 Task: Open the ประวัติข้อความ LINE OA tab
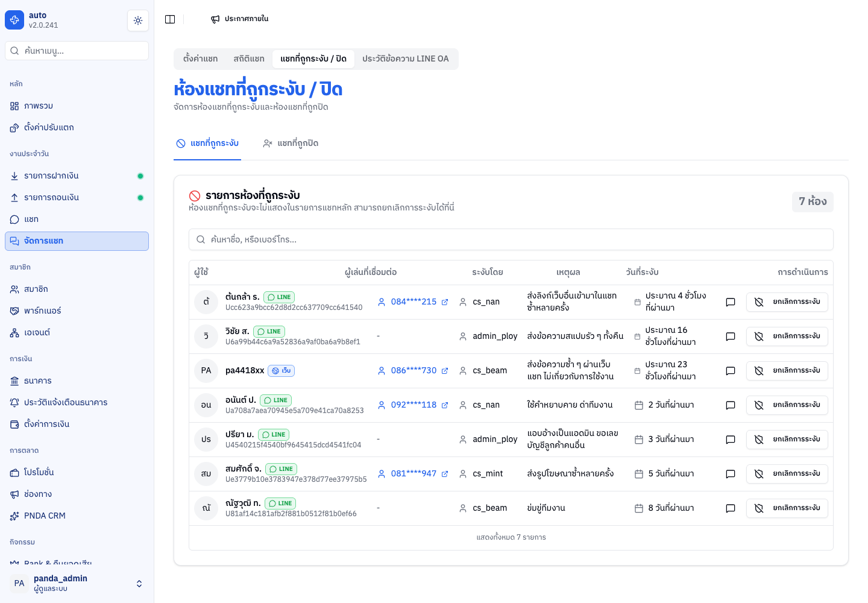[406, 59]
